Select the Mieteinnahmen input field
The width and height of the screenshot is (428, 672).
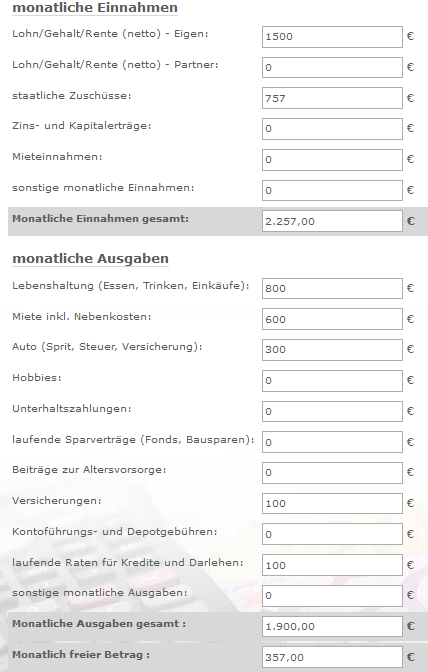click(x=332, y=159)
